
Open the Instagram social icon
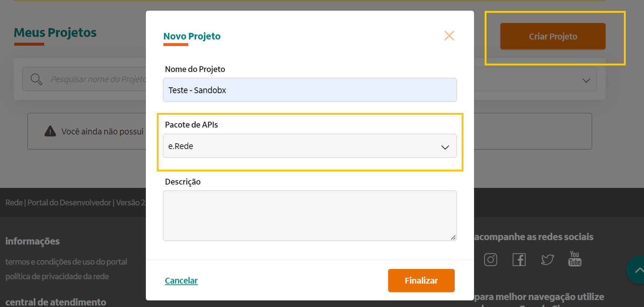click(490, 259)
